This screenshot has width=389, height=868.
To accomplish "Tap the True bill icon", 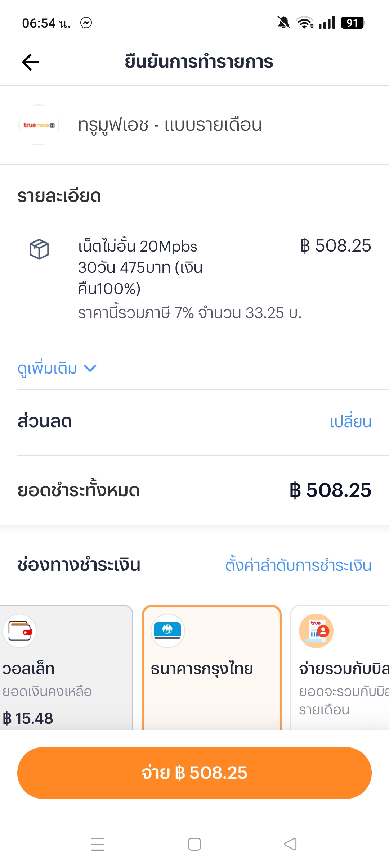I will (316, 630).
